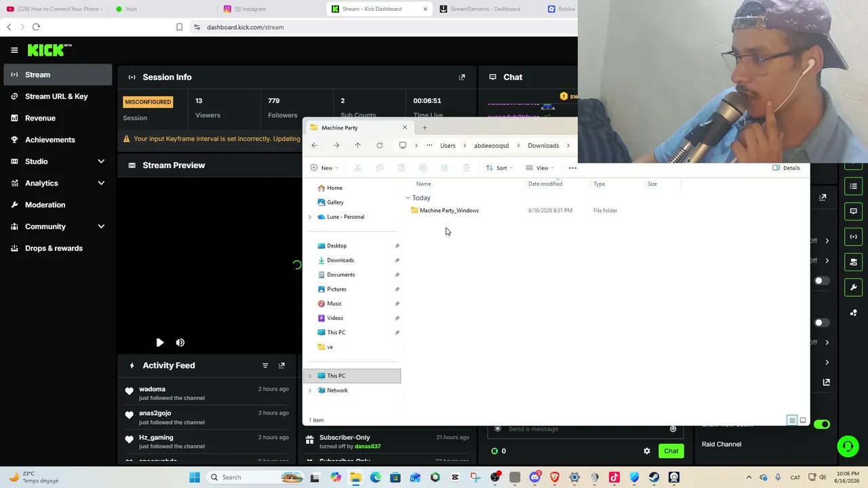Mute the Stream Preview volume
This screenshot has height=488, width=868.
(180, 342)
